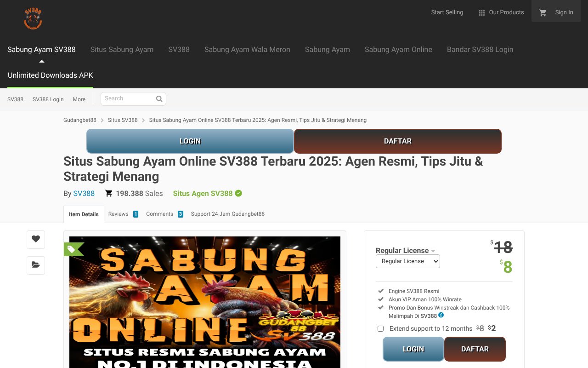The image size is (588, 368).
Task: Open the Our Products grid icon
Action: [x=481, y=12]
